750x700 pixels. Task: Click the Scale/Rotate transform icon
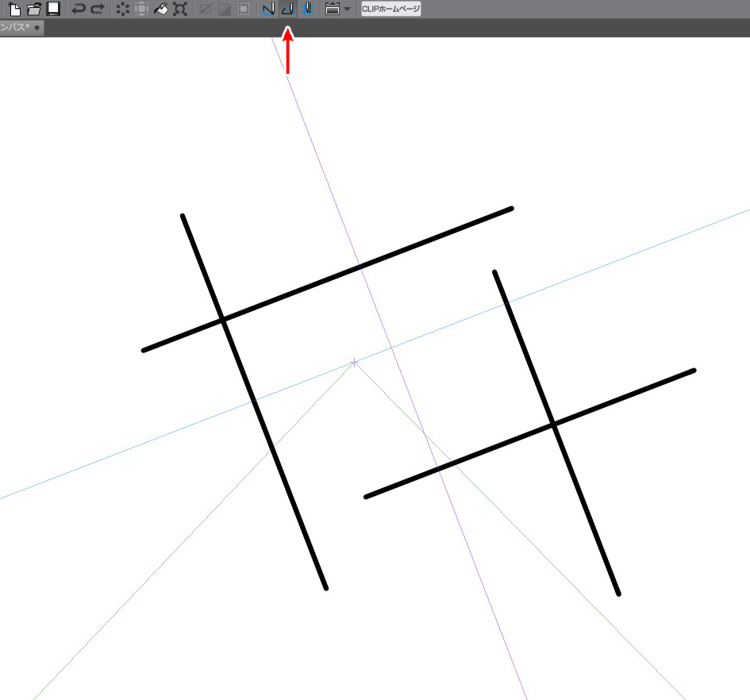180,9
